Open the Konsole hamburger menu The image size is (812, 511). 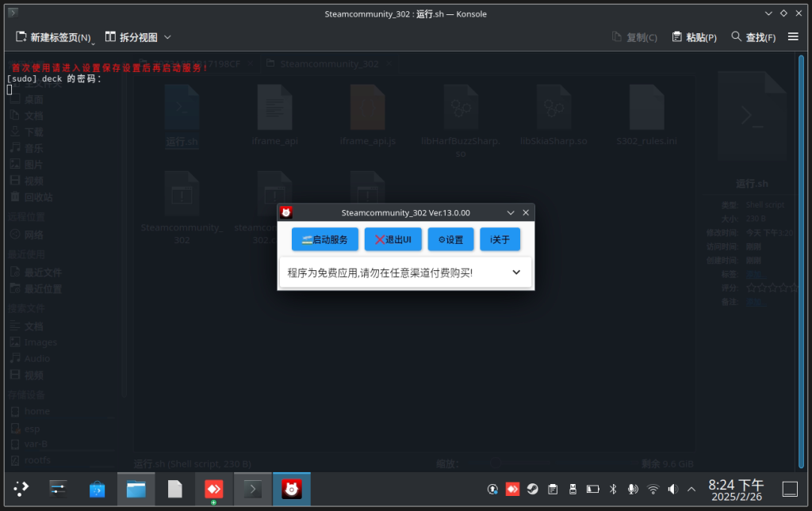pyautogui.click(x=793, y=36)
